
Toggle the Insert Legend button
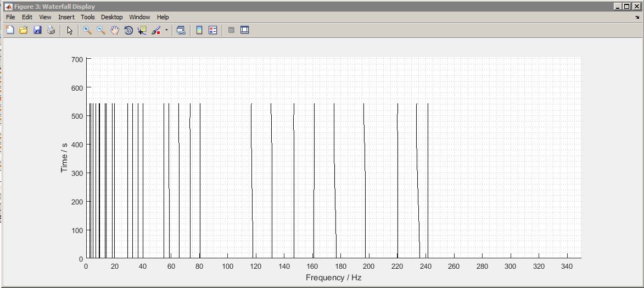213,30
